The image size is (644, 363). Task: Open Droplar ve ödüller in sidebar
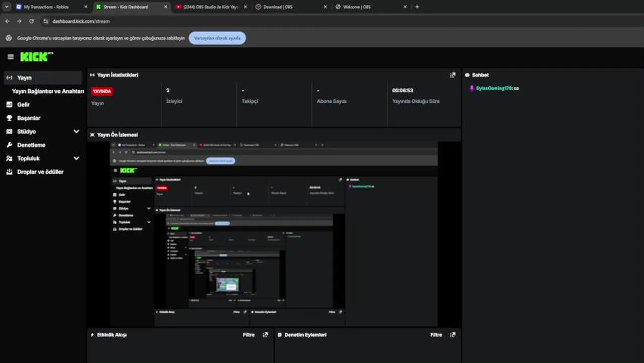pos(40,172)
